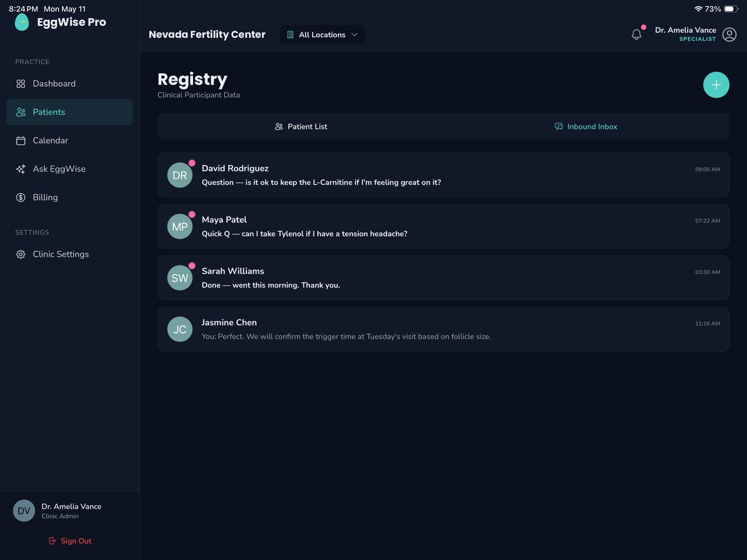The image size is (747, 560).
Task: Click the Inbound Inbox chat bubble icon
Action: coord(558,127)
